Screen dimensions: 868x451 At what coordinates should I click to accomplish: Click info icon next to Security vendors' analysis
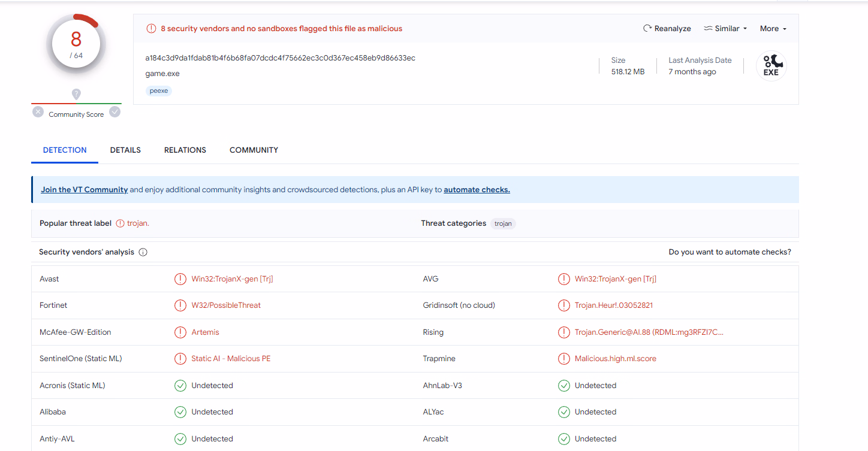[143, 252]
